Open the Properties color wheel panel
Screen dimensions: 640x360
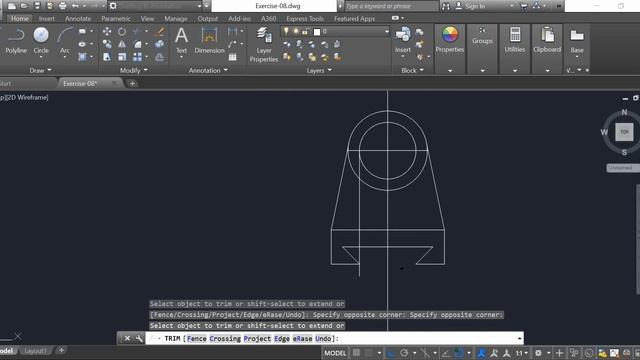click(449, 40)
